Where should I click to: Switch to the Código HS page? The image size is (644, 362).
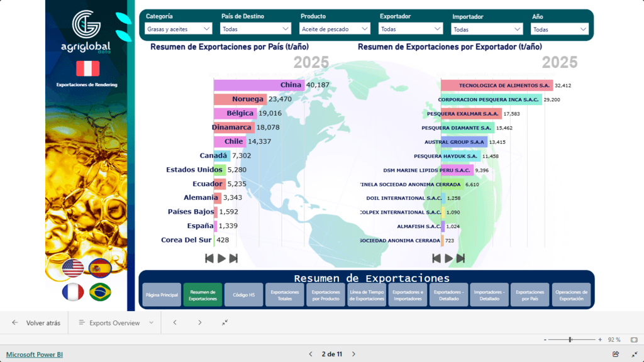243,294
